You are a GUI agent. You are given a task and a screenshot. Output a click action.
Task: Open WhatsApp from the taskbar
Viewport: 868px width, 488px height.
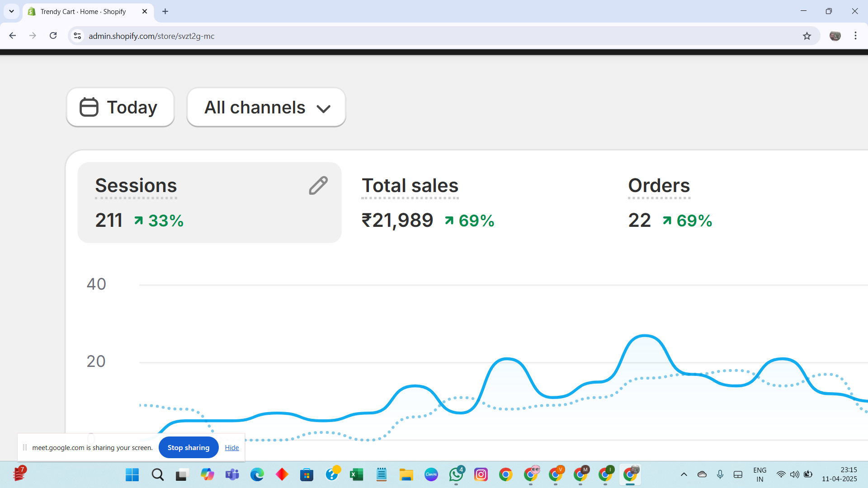pyautogui.click(x=456, y=474)
